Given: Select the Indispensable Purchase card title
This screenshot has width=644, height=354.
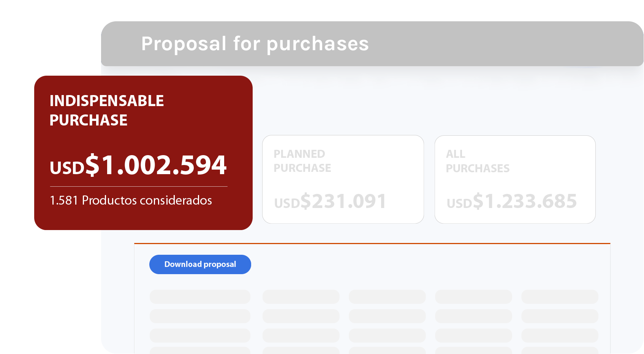Looking at the screenshot, I should pos(107,110).
